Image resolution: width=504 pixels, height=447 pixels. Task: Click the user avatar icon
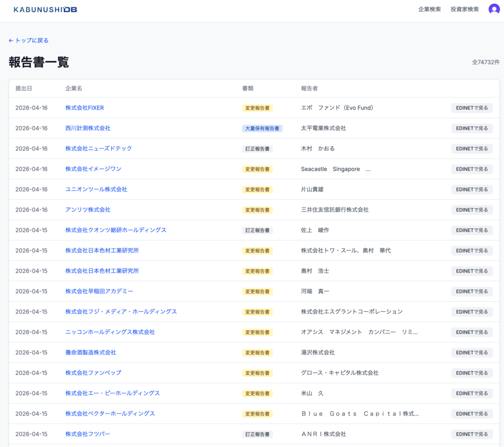494,9
